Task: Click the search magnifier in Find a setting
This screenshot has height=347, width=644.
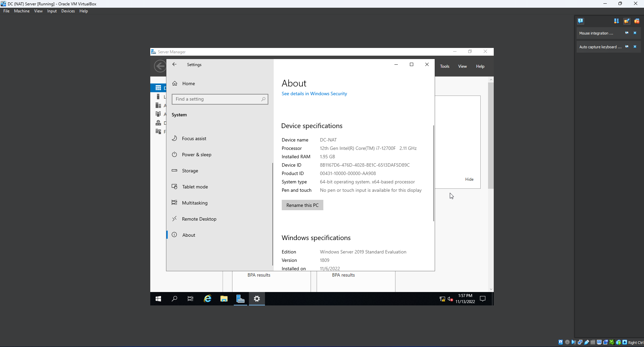Action: pos(263,99)
